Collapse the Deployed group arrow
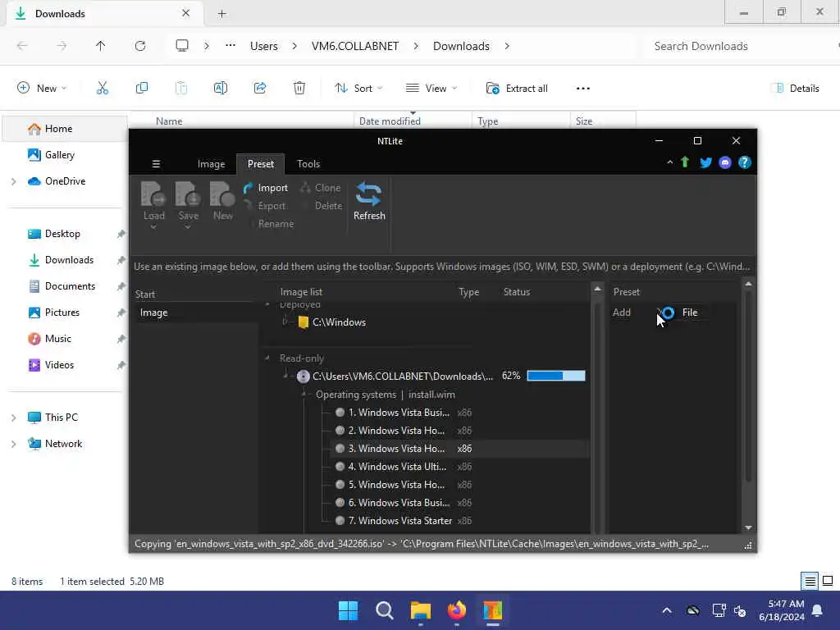 tap(267, 304)
